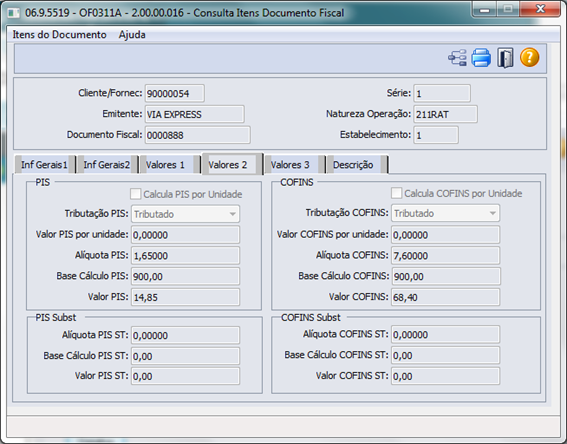Viewport: 567px width, 444px height.
Task: Open the Ajuda menu
Action: (x=132, y=35)
